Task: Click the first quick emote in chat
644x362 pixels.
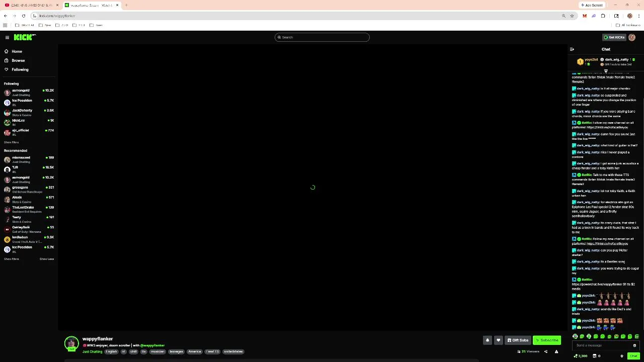Action: coord(575,336)
